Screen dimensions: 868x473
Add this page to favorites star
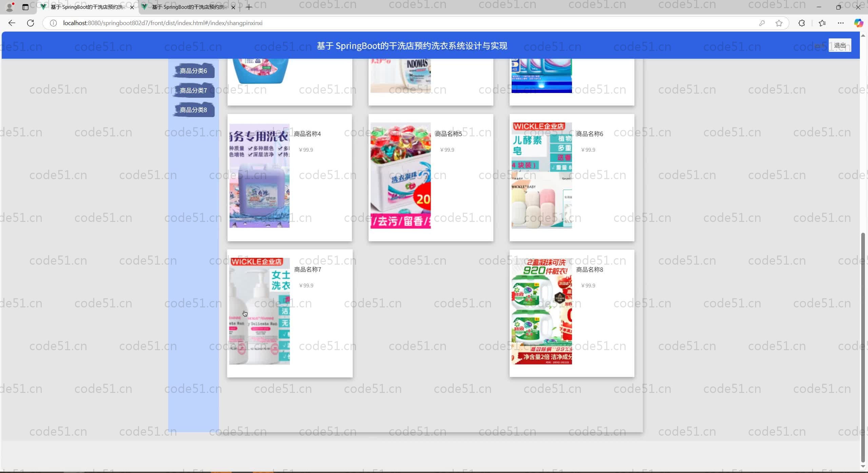[779, 23]
